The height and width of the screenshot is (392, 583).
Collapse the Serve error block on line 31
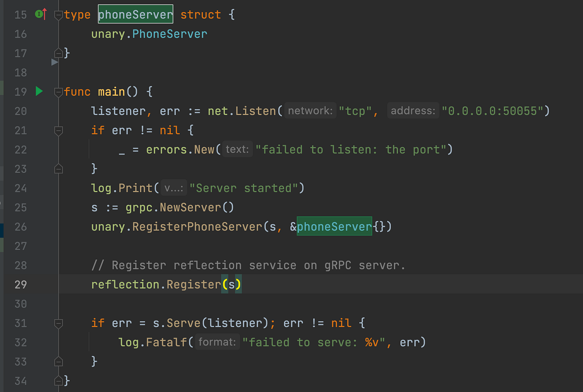tap(58, 323)
